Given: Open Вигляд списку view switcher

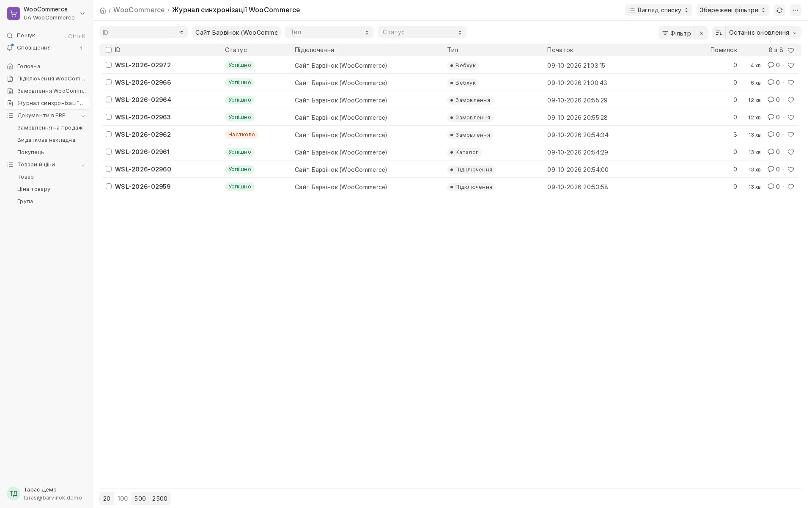Looking at the screenshot, I should (x=658, y=10).
